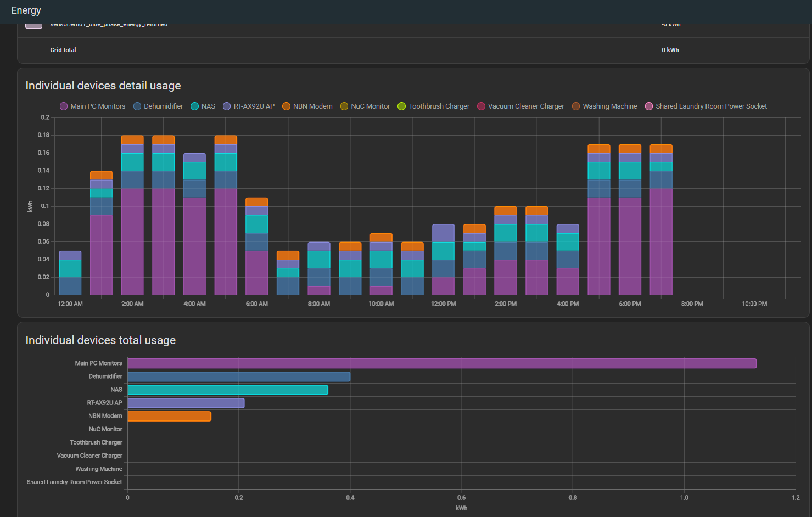Select the Toothbrush Charger legend icon
The height and width of the screenshot is (517, 812).
pos(400,106)
